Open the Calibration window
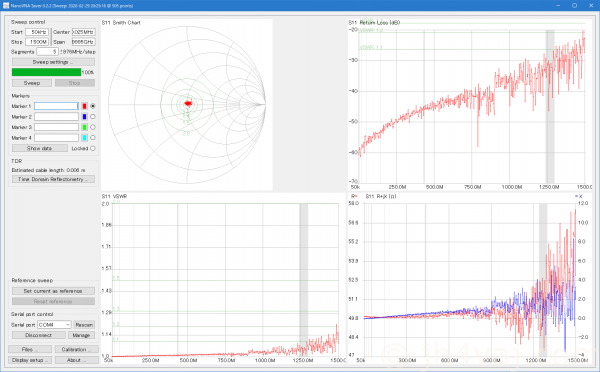The image size is (600, 372). click(77, 349)
